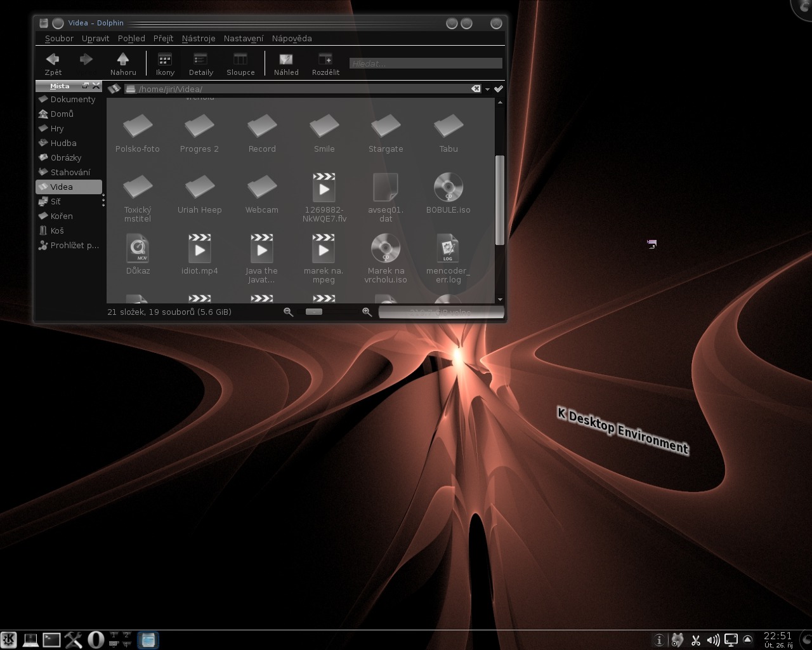Click the places icon left of location bar
Image resolution: width=812 pixels, height=650 pixels.
[114, 89]
